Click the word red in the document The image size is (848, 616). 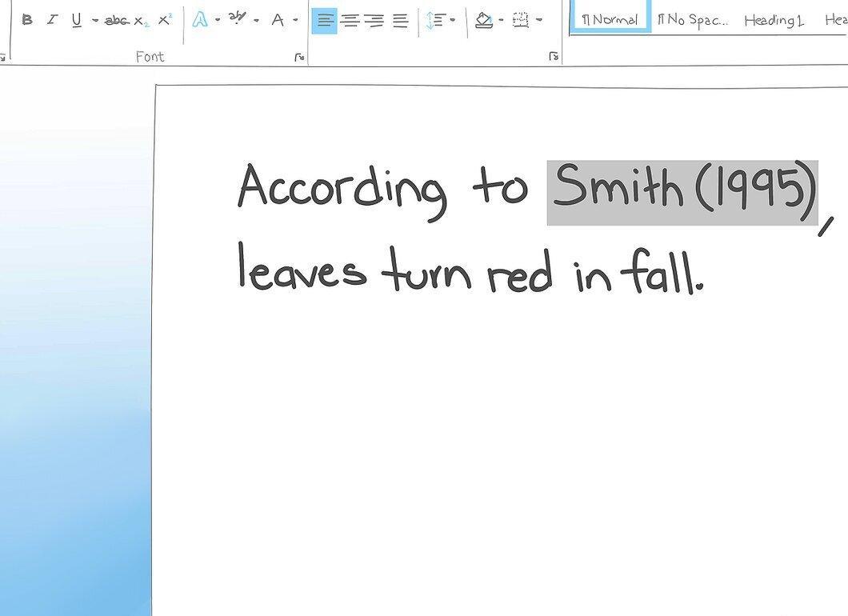[x=520, y=270]
